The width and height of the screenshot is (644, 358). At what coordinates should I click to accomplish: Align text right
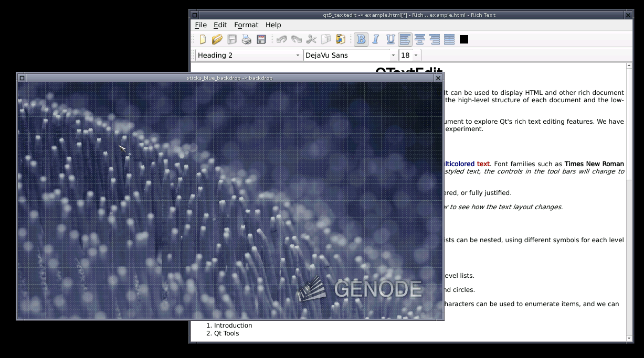click(x=435, y=39)
